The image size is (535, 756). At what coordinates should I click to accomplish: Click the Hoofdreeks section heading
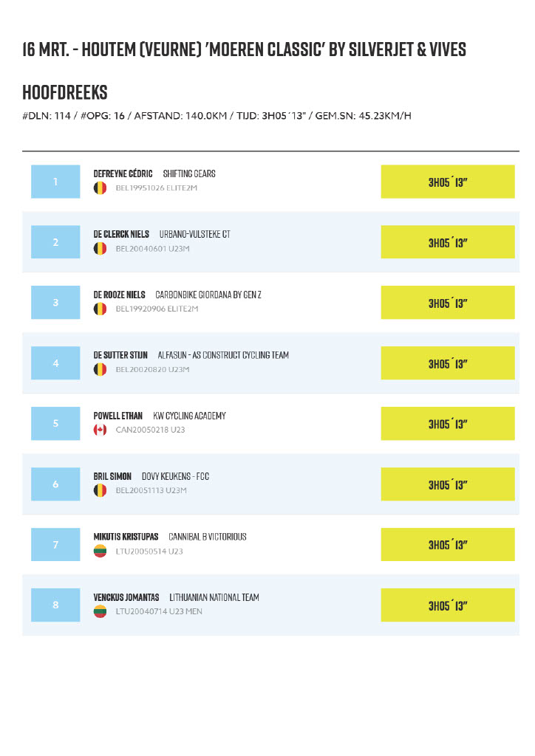pyautogui.click(x=65, y=92)
